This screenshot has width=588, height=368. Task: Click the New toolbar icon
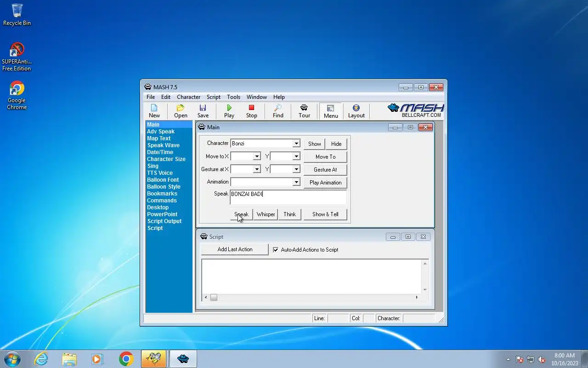pos(154,111)
